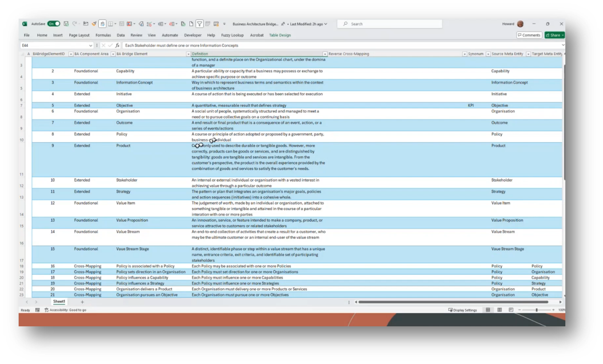The image size is (603, 364).
Task: Open filter dropdown for Definition column
Action: coord(325,54)
